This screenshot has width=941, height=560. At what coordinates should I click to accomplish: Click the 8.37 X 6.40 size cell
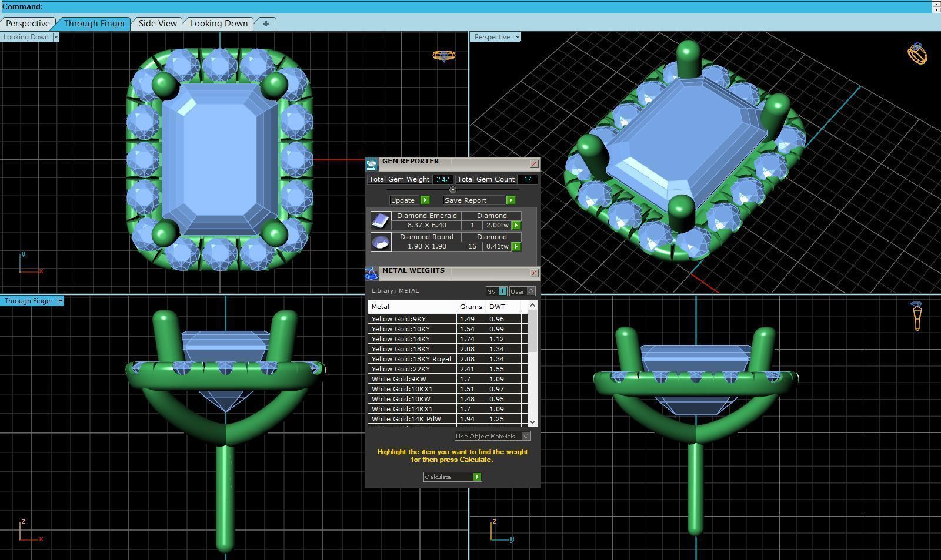[426, 226]
